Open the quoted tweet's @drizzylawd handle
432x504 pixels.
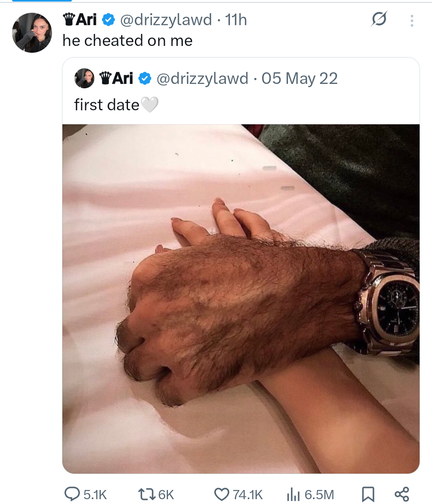point(202,79)
